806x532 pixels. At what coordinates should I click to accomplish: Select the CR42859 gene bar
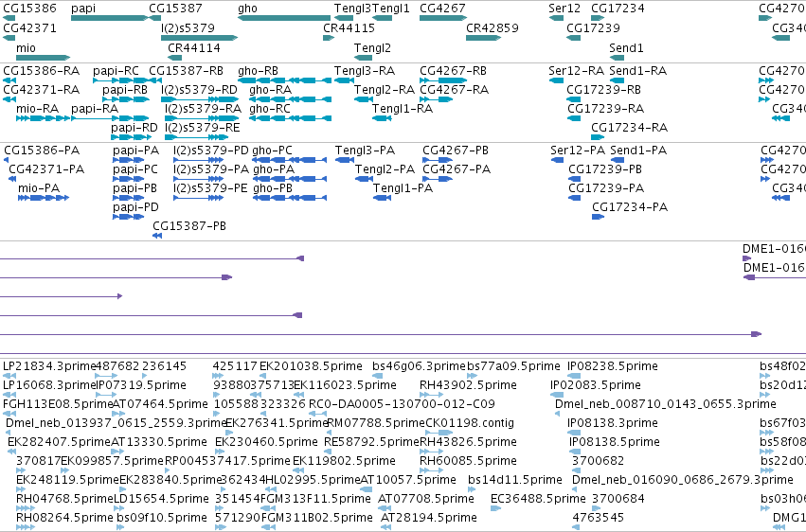point(484,38)
